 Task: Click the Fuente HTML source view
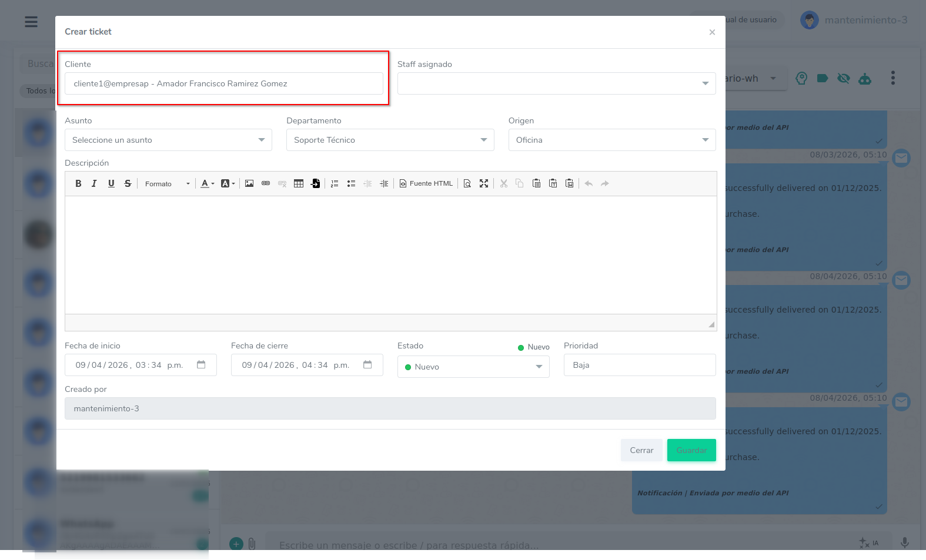tap(426, 183)
